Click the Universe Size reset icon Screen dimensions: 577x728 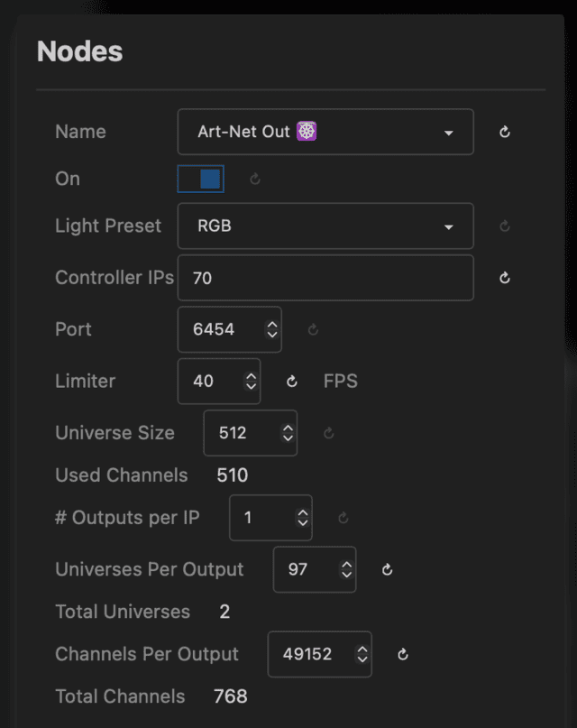coord(328,434)
